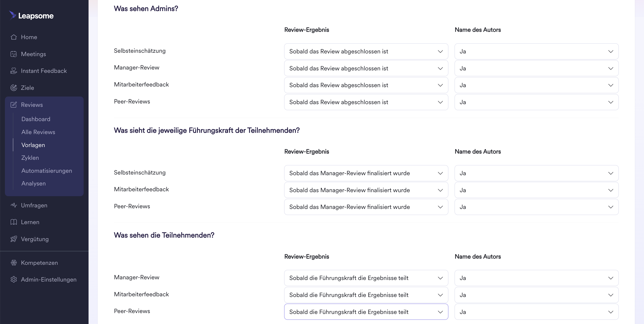Select the Instant Feedback hand icon
The image size is (644, 324).
pos(14,71)
